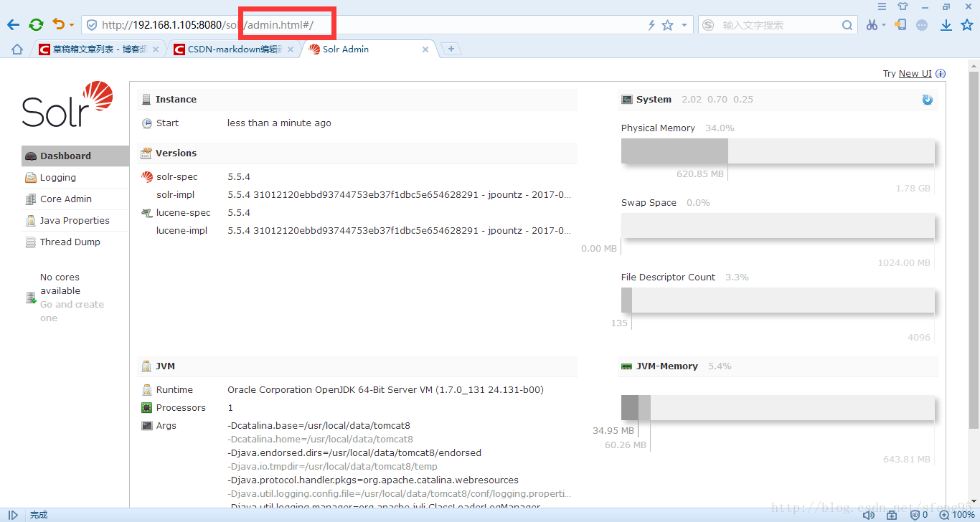Switch to the 草稿箱文章列表 tab

(100, 49)
